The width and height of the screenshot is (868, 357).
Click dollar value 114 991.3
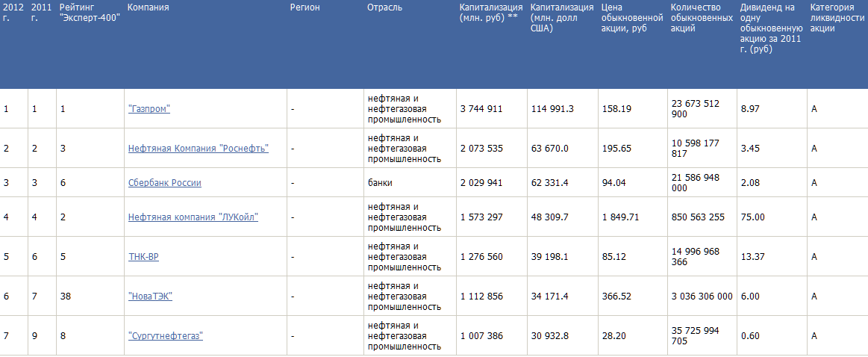click(552, 109)
